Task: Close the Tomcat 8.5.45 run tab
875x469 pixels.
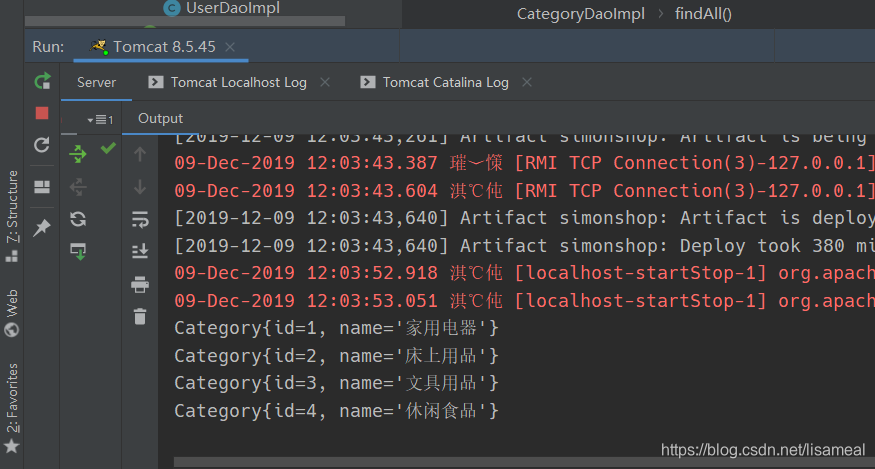Action: (230, 47)
